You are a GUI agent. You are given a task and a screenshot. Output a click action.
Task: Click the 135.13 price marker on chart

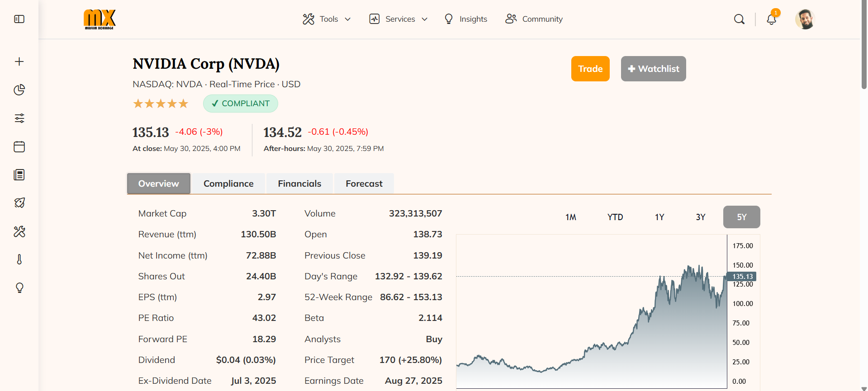[x=742, y=276]
